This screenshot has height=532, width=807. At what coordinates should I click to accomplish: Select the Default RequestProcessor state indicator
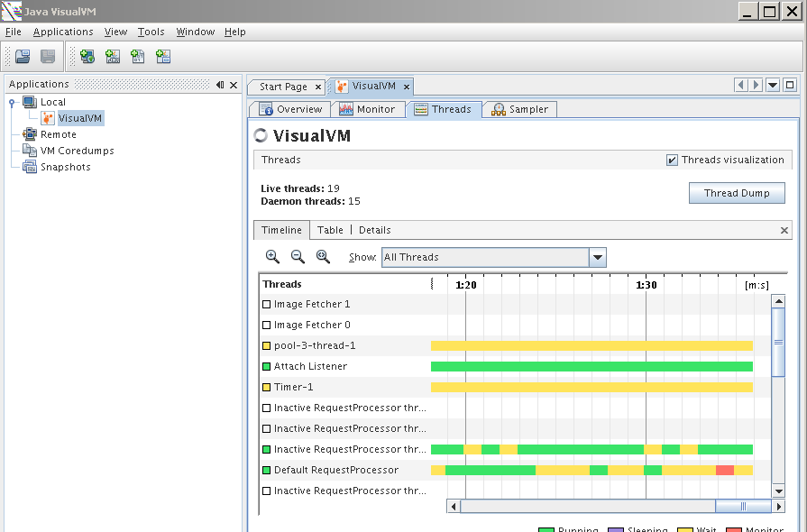click(266, 471)
